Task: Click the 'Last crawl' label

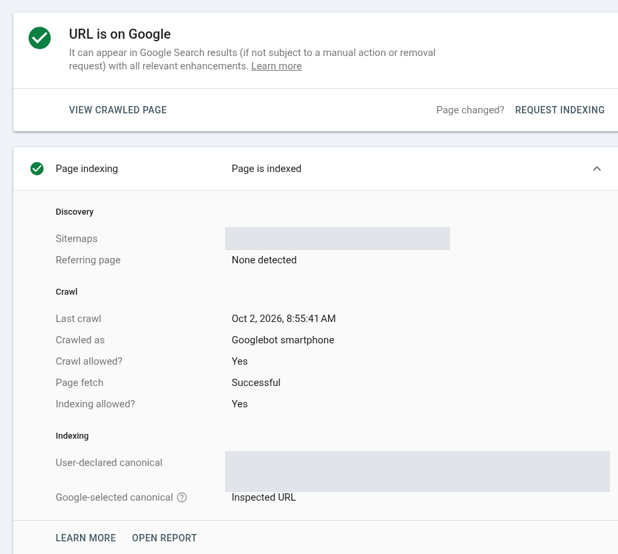Action: point(78,318)
